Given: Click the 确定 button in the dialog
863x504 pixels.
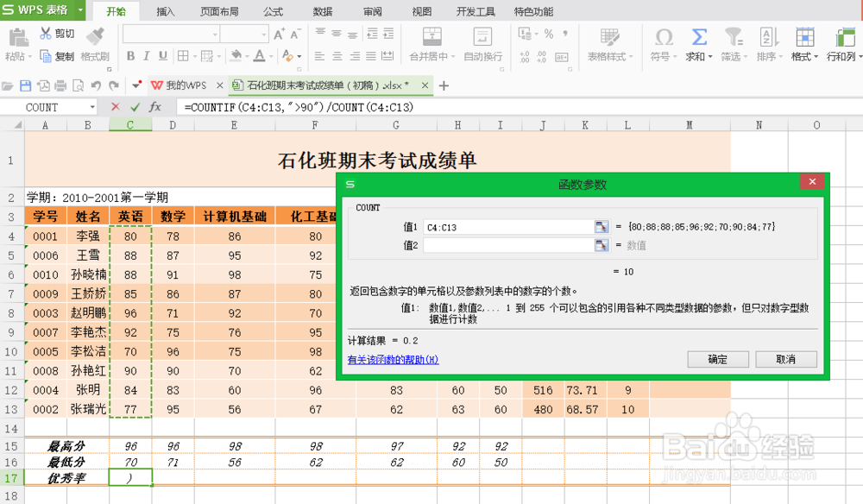Looking at the screenshot, I should point(717,359).
